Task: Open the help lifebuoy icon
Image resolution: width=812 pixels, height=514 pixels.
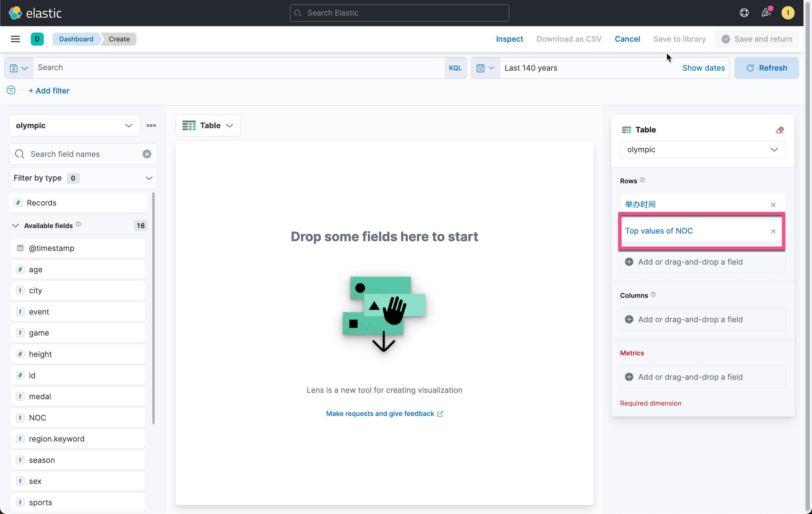Action: 744,13
